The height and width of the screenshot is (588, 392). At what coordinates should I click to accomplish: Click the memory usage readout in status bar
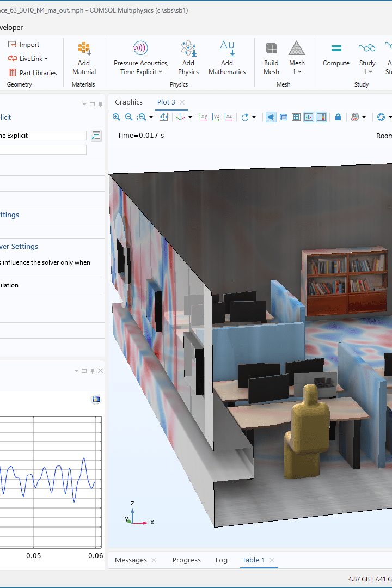click(370, 579)
